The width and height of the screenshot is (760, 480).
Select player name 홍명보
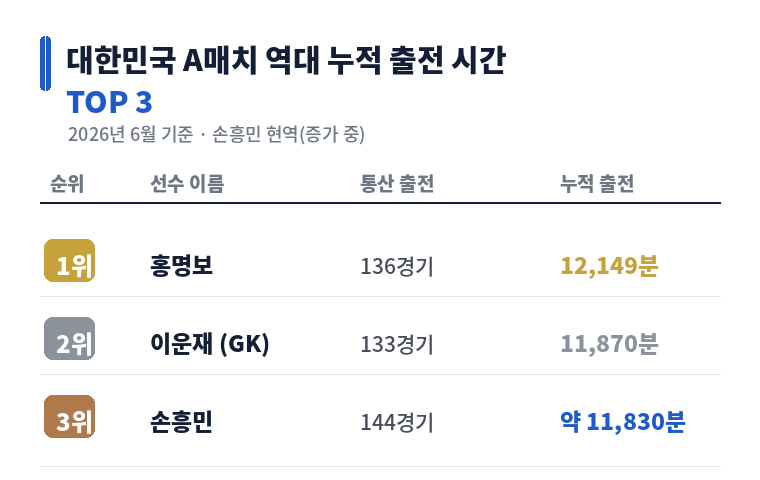point(181,266)
